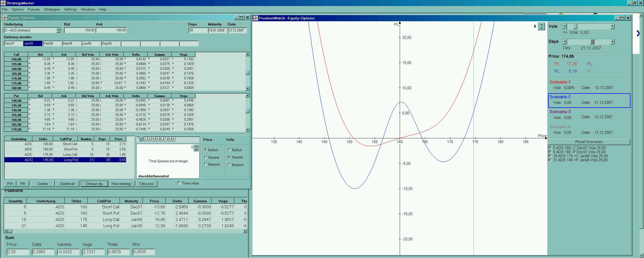
Task: Increase the chart scale spinner above 5
Action: coord(541,25)
